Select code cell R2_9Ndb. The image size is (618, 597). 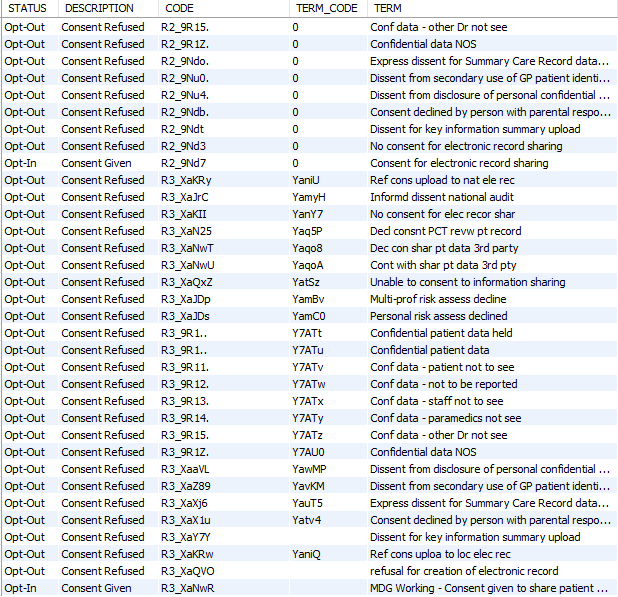185,112
